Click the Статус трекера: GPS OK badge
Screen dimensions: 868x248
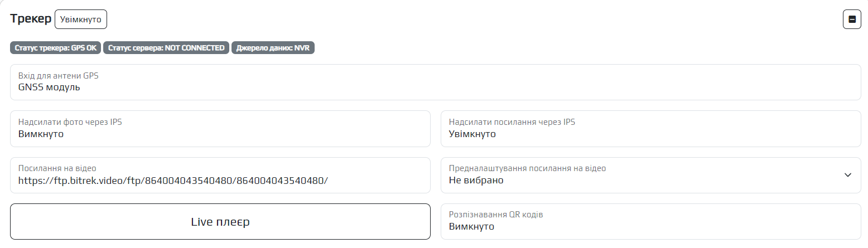(x=56, y=48)
